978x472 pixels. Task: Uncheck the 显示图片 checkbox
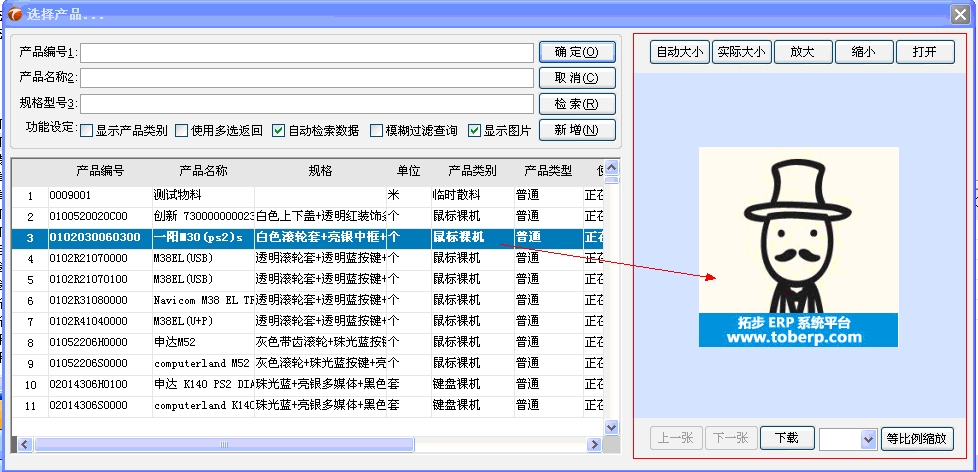click(475, 130)
